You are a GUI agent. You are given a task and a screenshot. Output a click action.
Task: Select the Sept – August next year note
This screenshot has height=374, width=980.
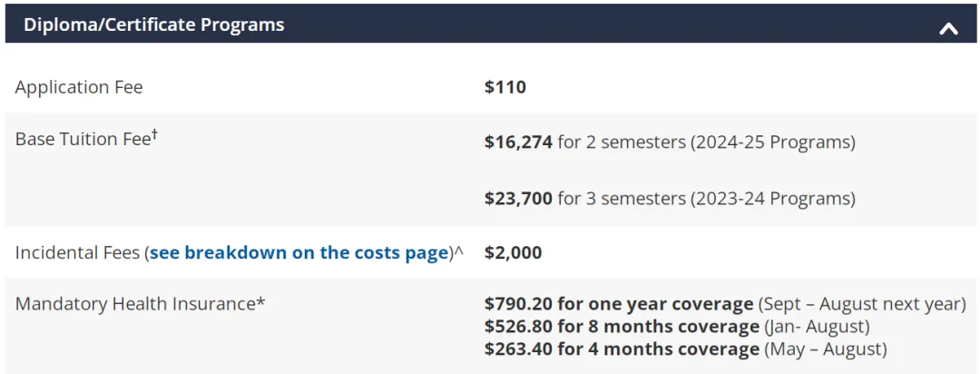click(863, 305)
